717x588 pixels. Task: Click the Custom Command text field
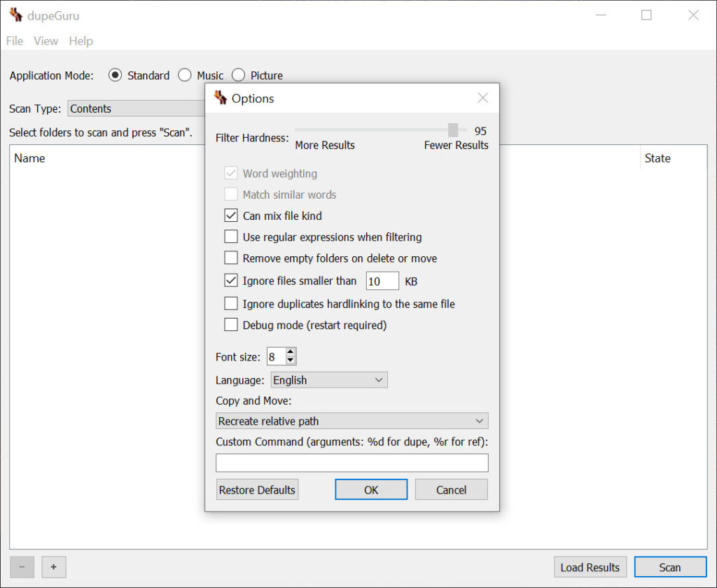tap(352, 463)
